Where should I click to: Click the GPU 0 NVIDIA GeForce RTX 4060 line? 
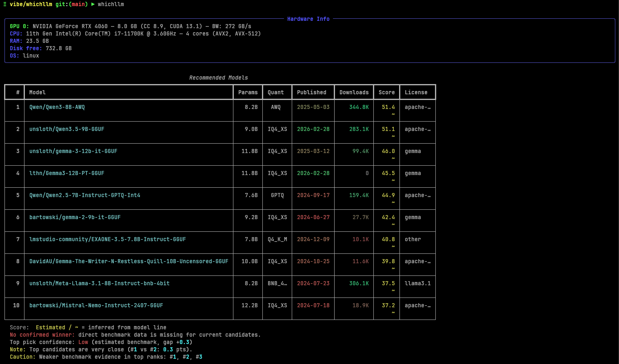[131, 27]
